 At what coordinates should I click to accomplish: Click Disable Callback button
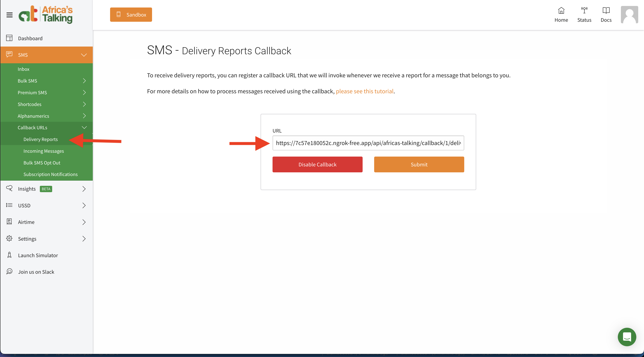click(318, 164)
